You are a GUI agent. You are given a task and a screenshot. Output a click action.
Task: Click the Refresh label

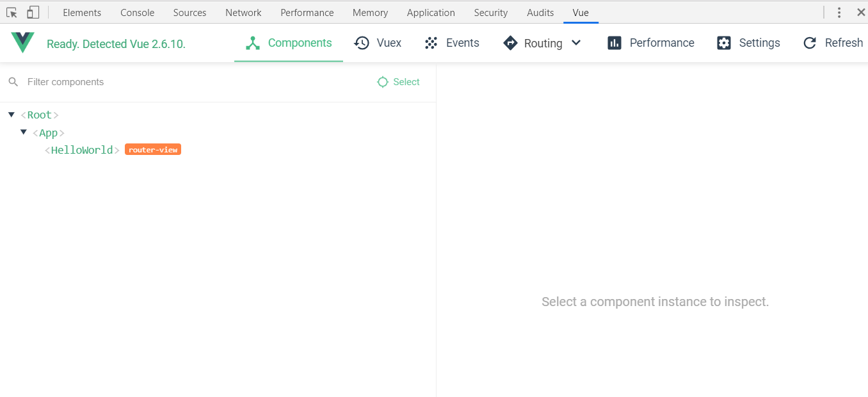point(844,43)
